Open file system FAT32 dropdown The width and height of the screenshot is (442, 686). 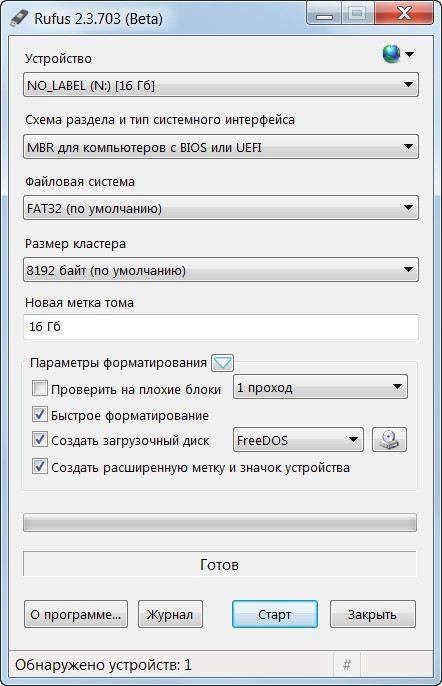[x=221, y=208]
